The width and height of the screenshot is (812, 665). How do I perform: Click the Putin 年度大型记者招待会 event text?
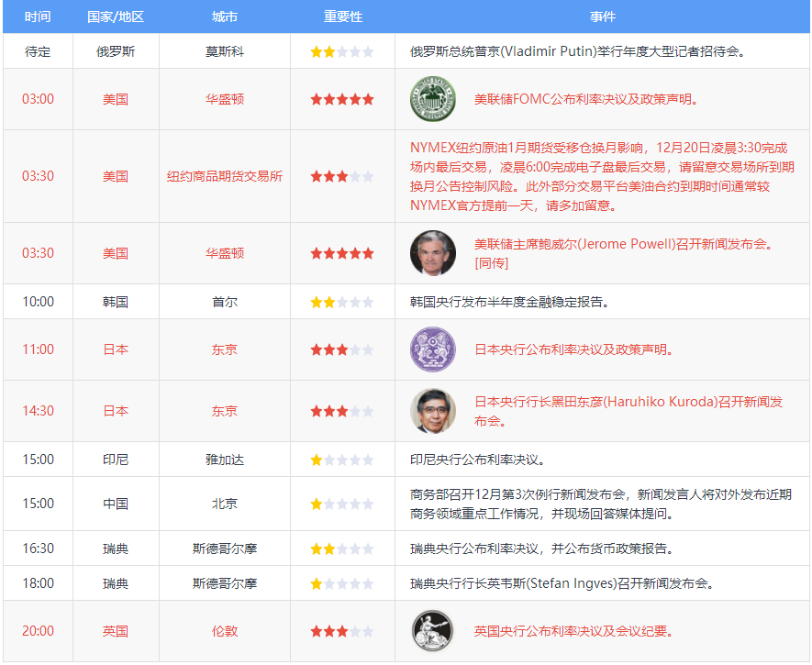point(578,51)
